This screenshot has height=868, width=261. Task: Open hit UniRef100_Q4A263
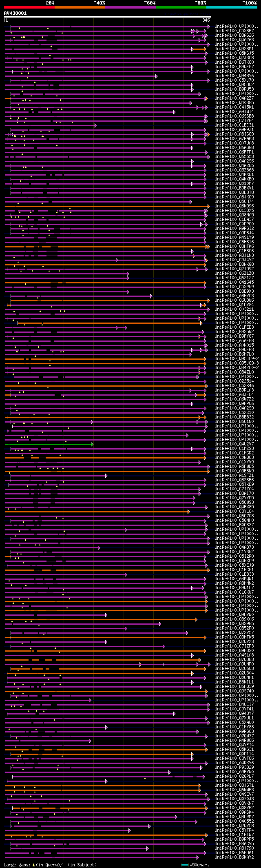(234, 40)
